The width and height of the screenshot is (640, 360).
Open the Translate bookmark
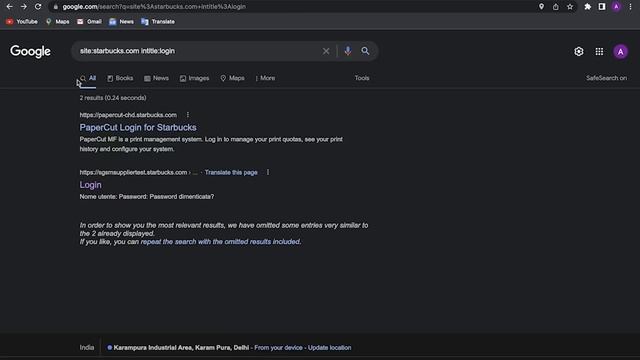pyautogui.click(x=158, y=22)
